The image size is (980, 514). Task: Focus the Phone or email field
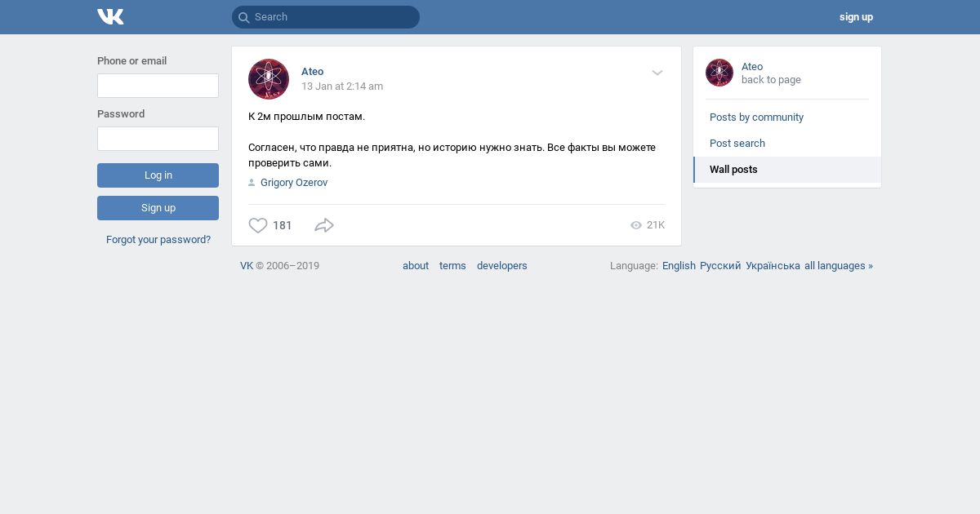(158, 86)
